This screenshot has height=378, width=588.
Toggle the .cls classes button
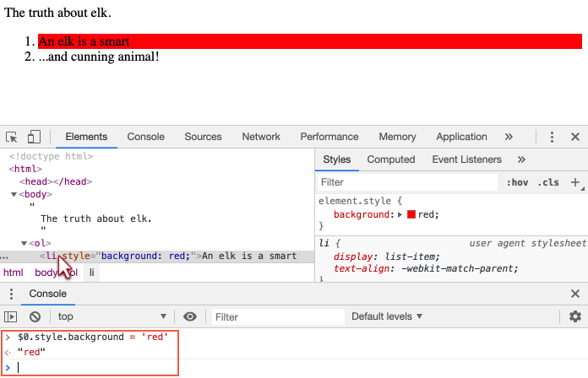tap(549, 182)
